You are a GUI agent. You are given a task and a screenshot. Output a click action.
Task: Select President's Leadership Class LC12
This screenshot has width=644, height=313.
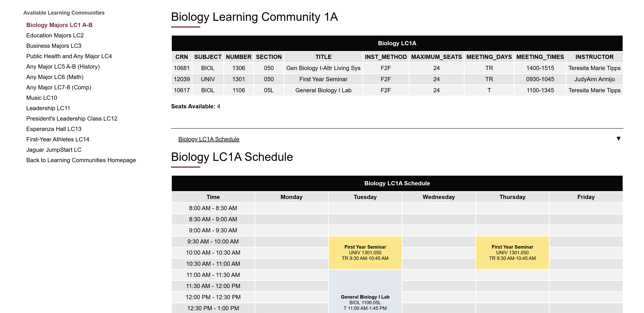(72, 118)
